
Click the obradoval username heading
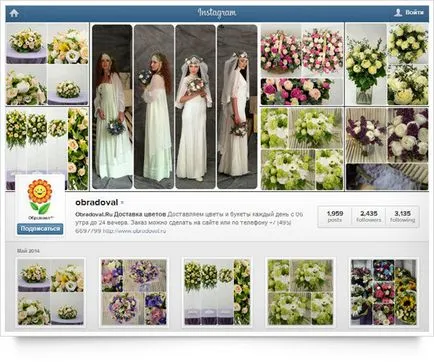coord(97,202)
